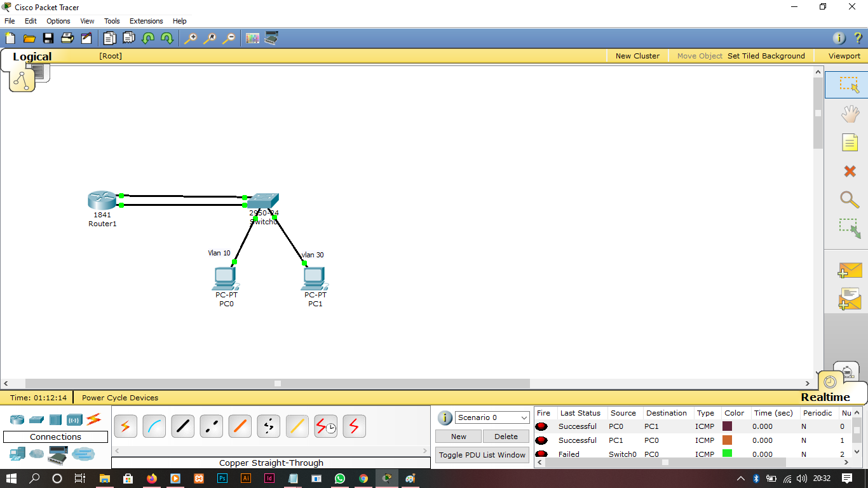Open scenario description info button
Viewport: 868px width, 488px height.
[445, 417]
